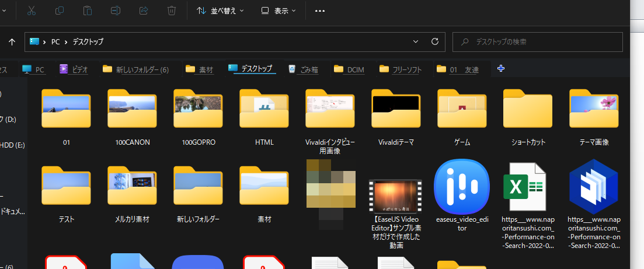Switch to the 素材 tab
The width and height of the screenshot is (644, 269).
(200, 69)
